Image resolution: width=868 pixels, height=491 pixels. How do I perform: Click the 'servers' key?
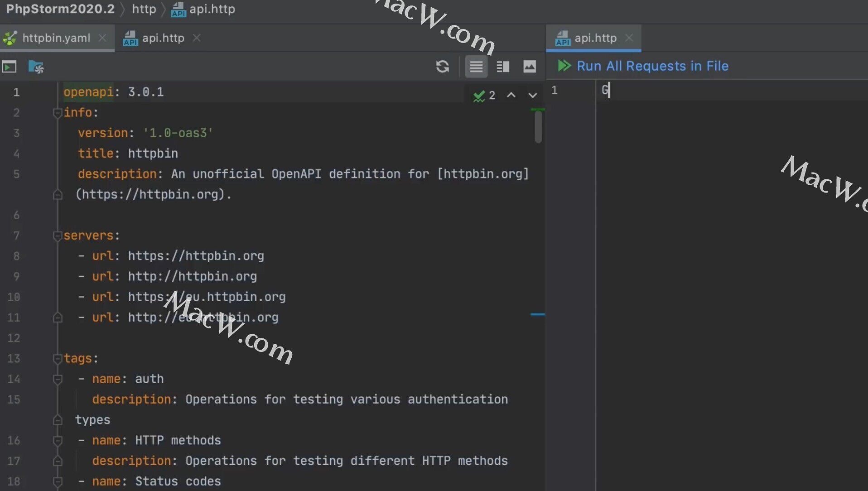(x=88, y=236)
